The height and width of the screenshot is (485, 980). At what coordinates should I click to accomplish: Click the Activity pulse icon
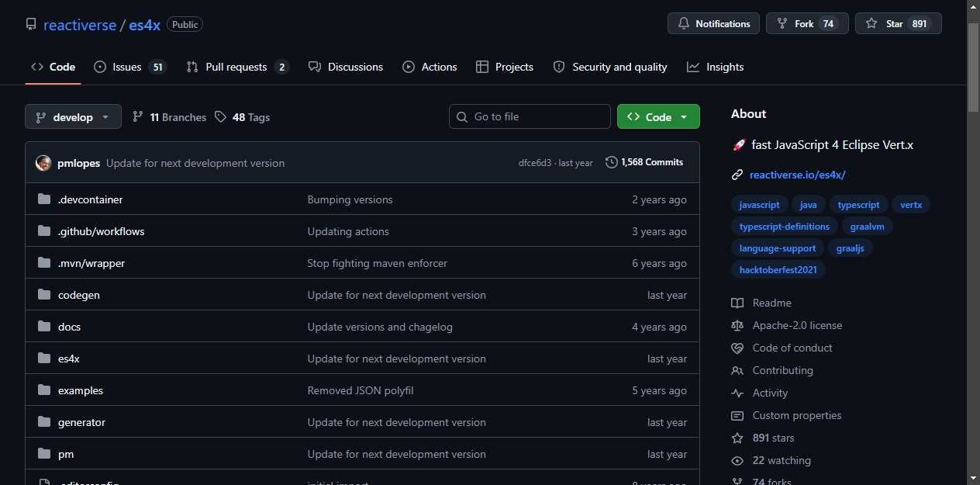tap(737, 393)
